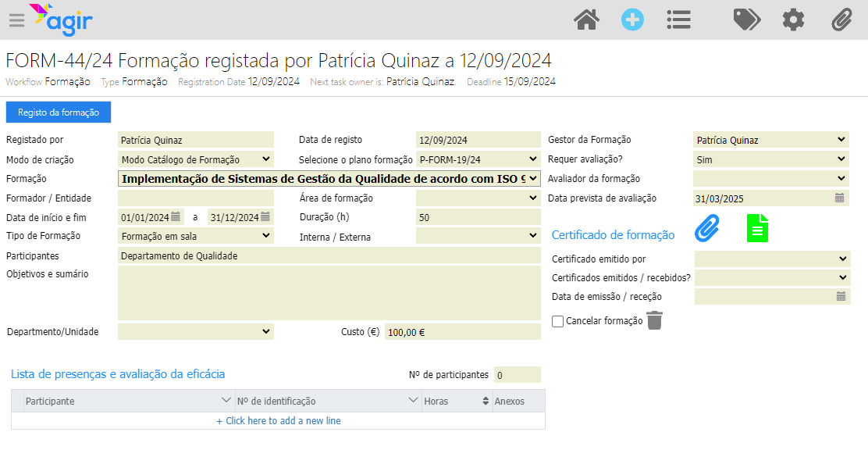Expand the Formação course dropdown
Screen dimensions: 868x457
[x=329, y=178]
